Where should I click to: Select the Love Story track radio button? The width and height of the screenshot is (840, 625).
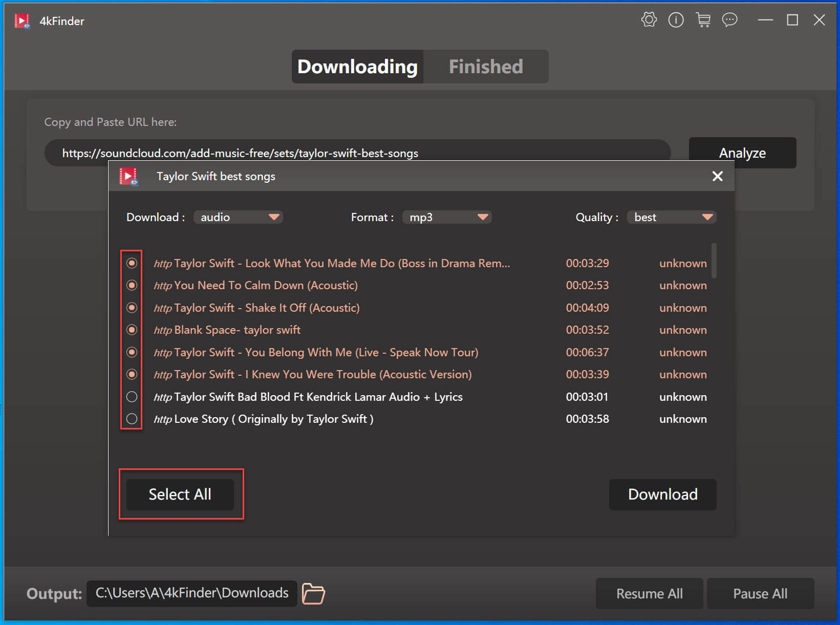pos(132,419)
